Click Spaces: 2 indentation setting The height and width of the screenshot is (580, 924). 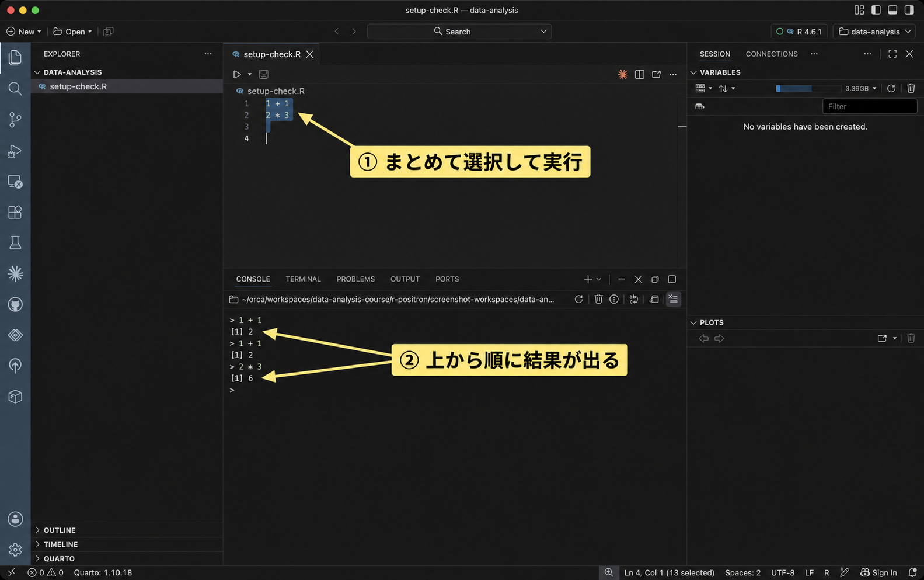[x=742, y=572]
